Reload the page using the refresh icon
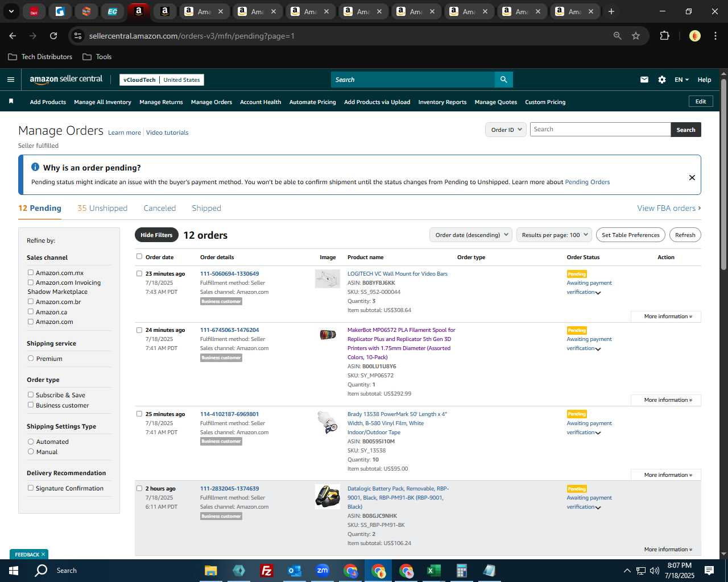Screen dimensions: 728x582 53,36
